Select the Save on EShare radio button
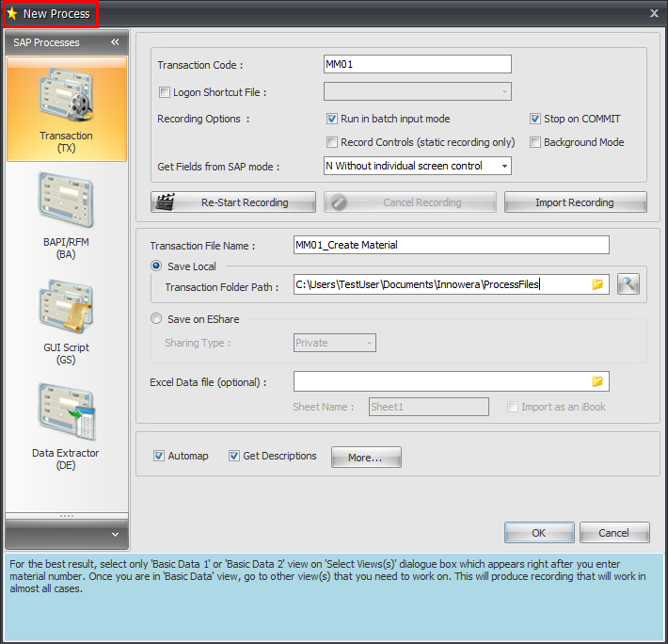Image resolution: width=668 pixels, height=644 pixels. coord(156,319)
